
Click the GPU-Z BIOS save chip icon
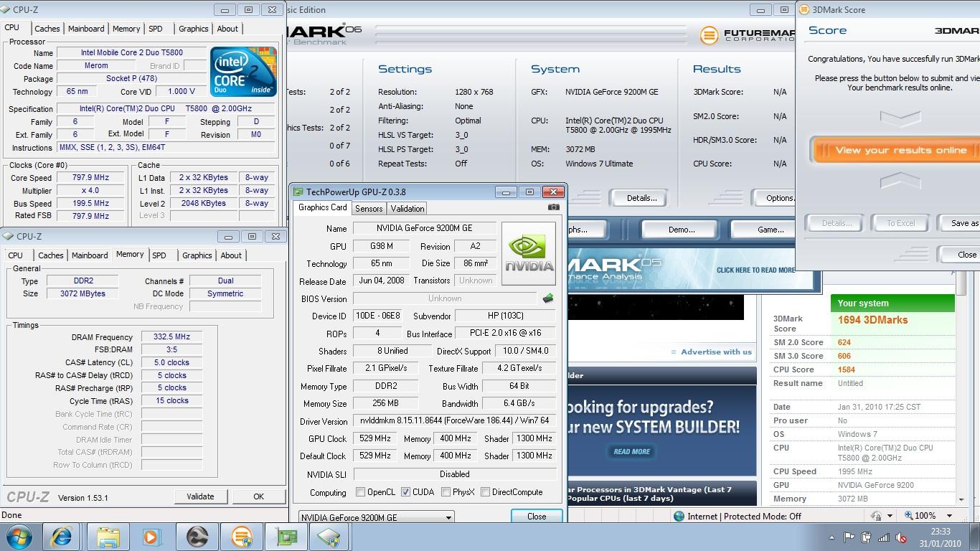(x=548, y=298)
